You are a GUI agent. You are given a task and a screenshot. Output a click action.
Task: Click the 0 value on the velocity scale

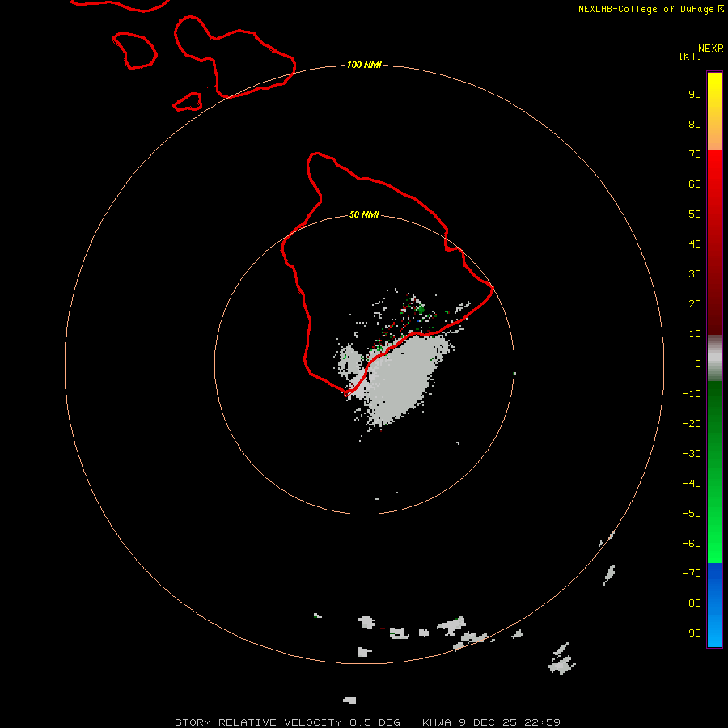(x=698, y=363)
